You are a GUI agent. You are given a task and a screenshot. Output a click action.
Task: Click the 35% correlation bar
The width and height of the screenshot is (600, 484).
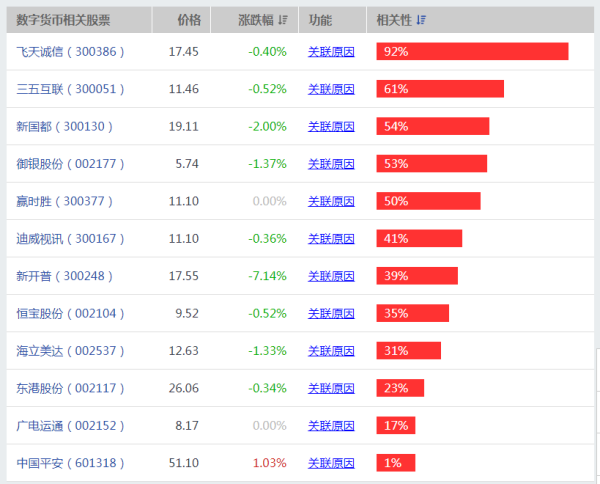click(x=412, y=313)
